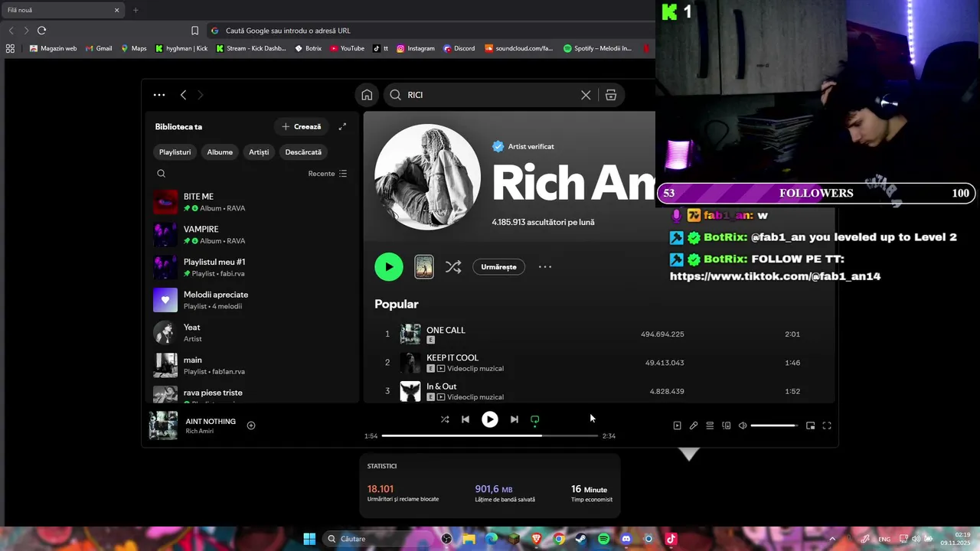
Task: Toggle shuffle on artist page
Action: pos(453,267)
